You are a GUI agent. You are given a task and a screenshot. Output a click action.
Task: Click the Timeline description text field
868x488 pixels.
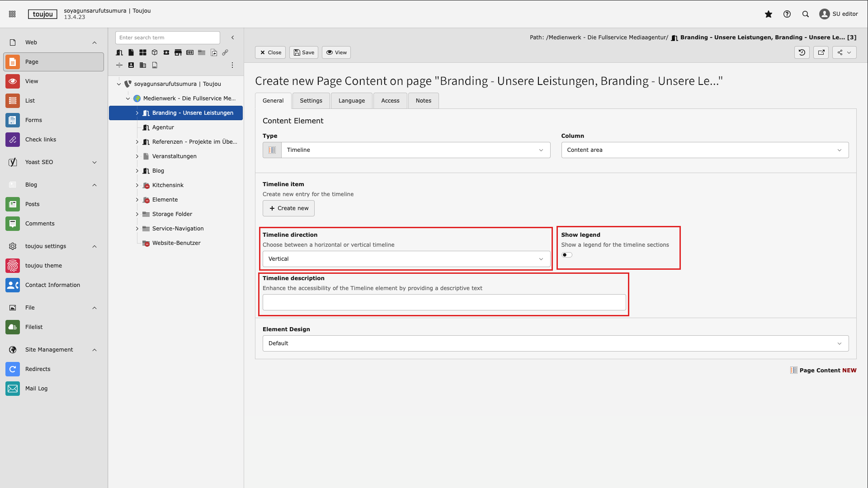click(444, 302)
